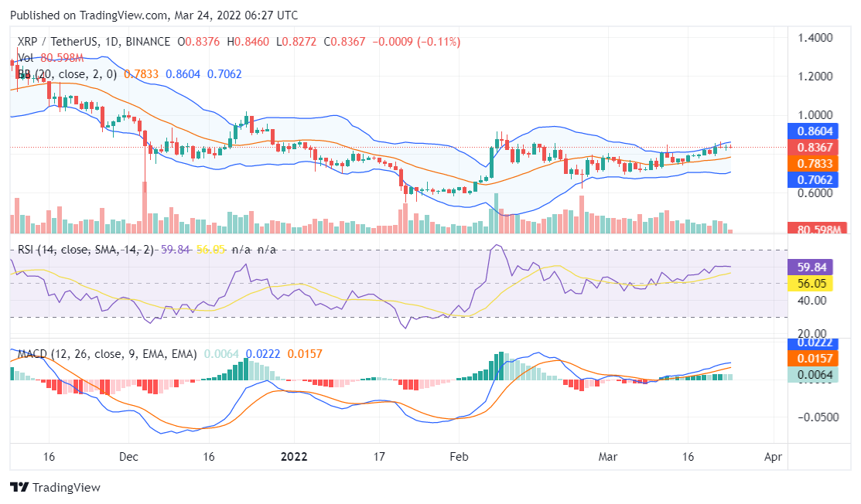Select the RSI (14, close, SMA) legend

click(x=85, y=250)
